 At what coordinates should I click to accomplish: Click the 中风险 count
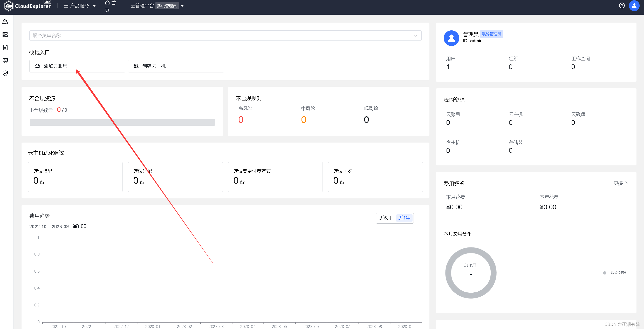(x=304, y=120)
